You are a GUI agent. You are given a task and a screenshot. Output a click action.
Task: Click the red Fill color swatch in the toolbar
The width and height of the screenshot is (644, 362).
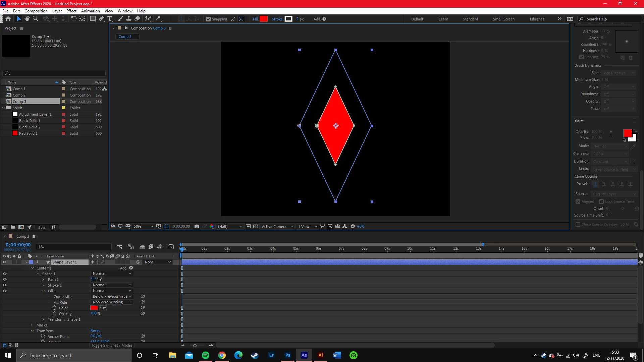pyautogui.click(x=264, y=19)
